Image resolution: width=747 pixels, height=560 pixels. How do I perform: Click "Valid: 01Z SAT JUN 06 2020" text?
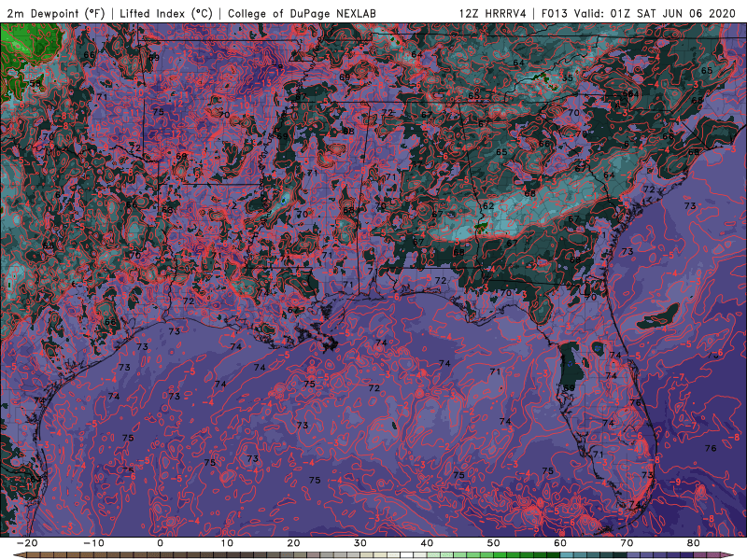tap(655, 14)
